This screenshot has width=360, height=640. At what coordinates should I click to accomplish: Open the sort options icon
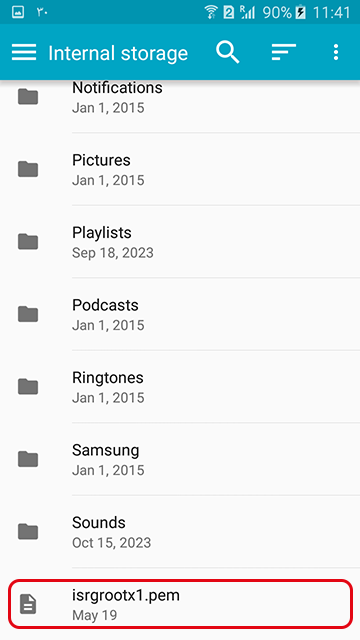click(284, 52)
